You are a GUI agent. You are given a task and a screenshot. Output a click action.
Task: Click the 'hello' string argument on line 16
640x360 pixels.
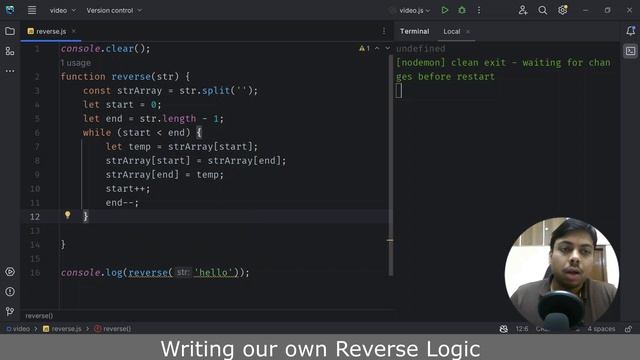[215, 273]
